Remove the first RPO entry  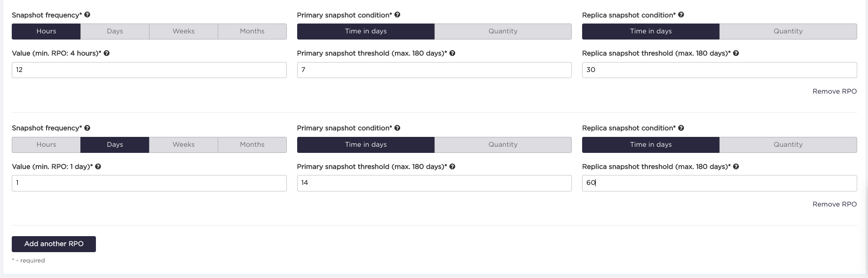[x=835, y=91]
